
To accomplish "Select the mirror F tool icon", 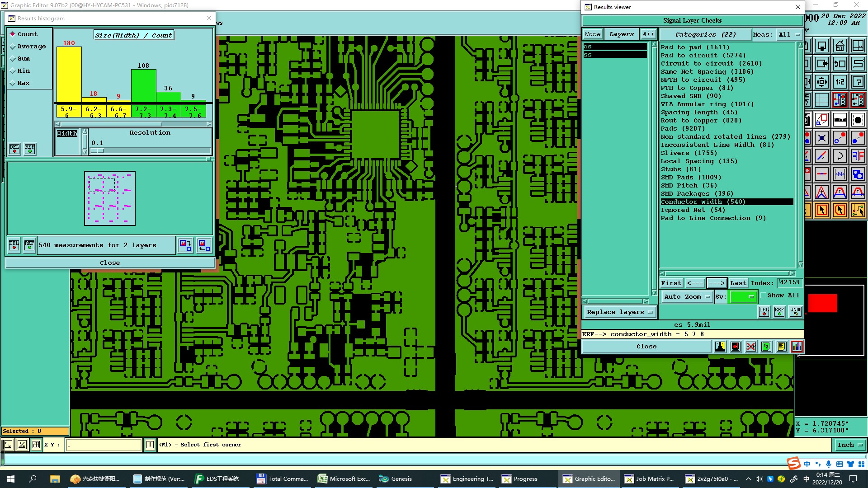I will (x=858, y=156).
